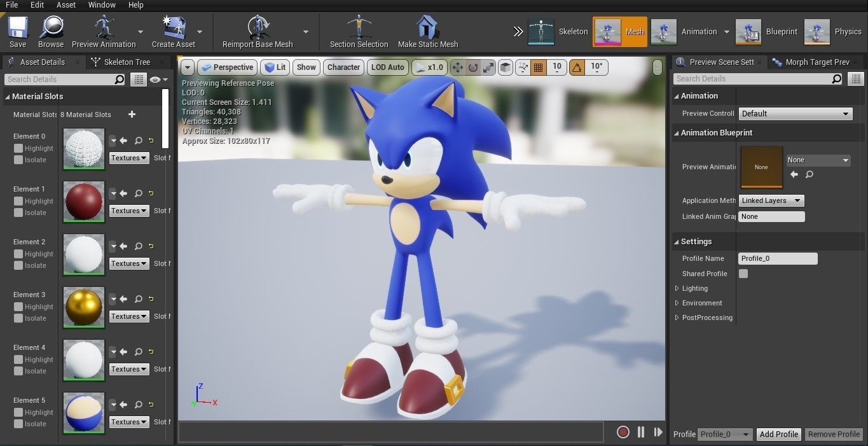The height and width of the screenshot is (446, 868).
Task: Click the Lit view mode button
Action: (275, 67)
